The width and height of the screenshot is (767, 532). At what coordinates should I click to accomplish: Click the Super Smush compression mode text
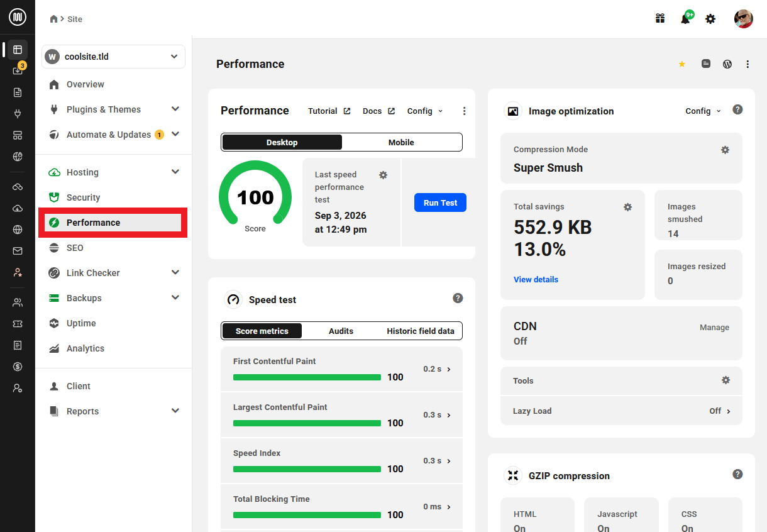(x=548, y=168)
